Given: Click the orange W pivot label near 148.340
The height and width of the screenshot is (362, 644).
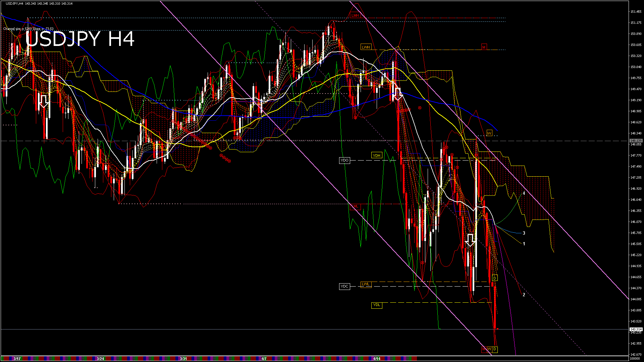Looking at the screenshot, I should pos(489,133).
